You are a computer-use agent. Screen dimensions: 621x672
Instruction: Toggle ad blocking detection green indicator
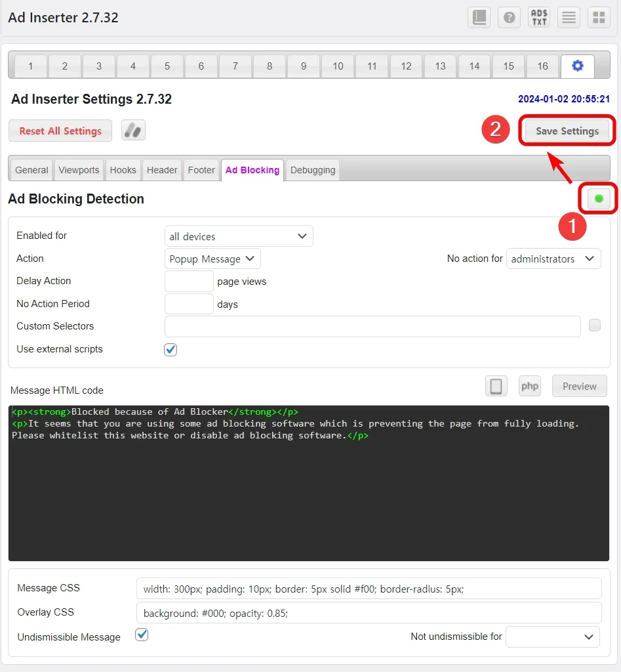coord(599,198)
